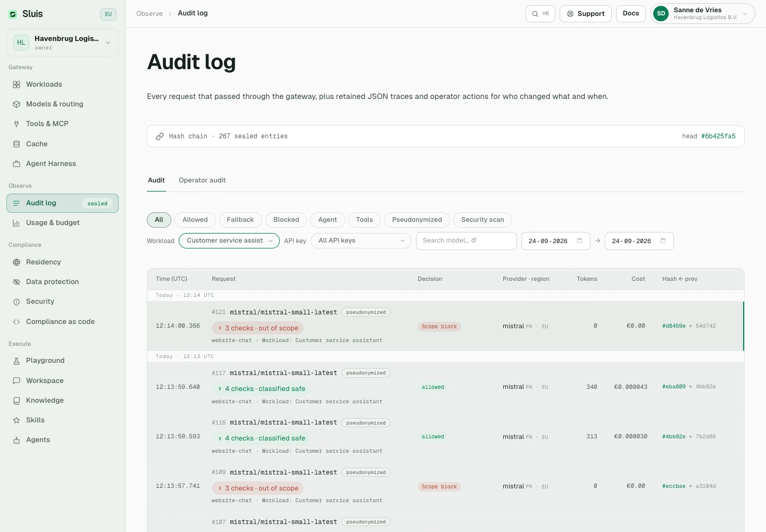The height and width of the screenshot is (532, 766).
Task: Click the Scope block badge for request #121
Action: click(439, 327)
